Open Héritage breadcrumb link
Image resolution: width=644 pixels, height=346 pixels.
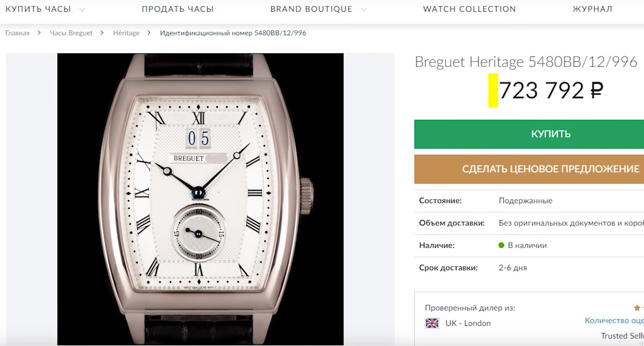click(126, 33)
